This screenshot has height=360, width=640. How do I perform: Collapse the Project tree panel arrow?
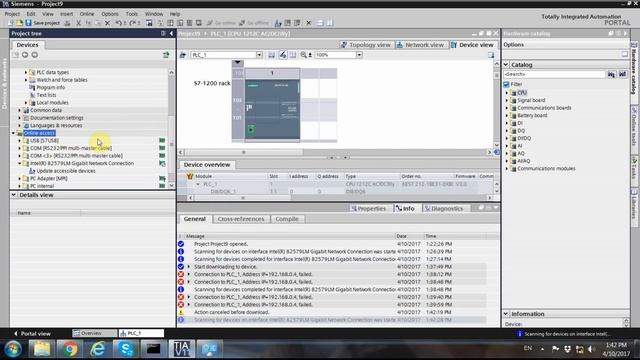tap(171, 33)
